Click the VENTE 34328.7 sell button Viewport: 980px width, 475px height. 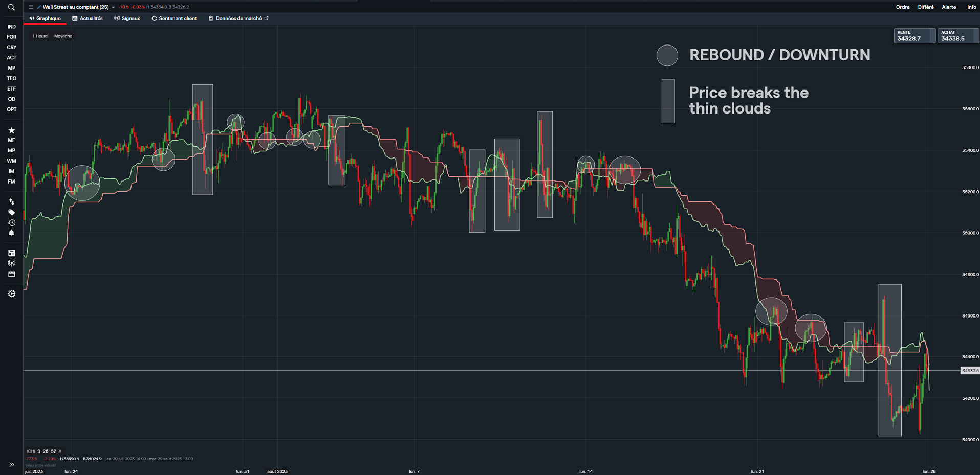[914, 36]
